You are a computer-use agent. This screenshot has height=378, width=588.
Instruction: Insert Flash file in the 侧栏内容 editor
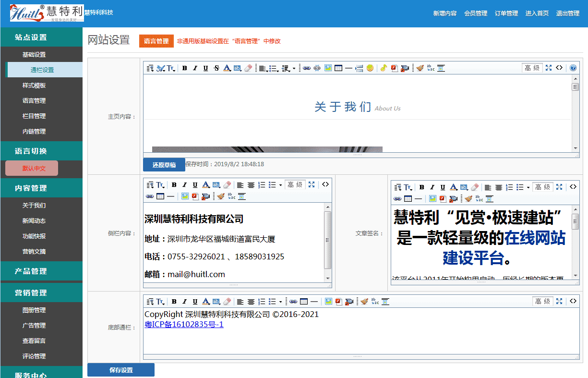[x=195, y=196]
